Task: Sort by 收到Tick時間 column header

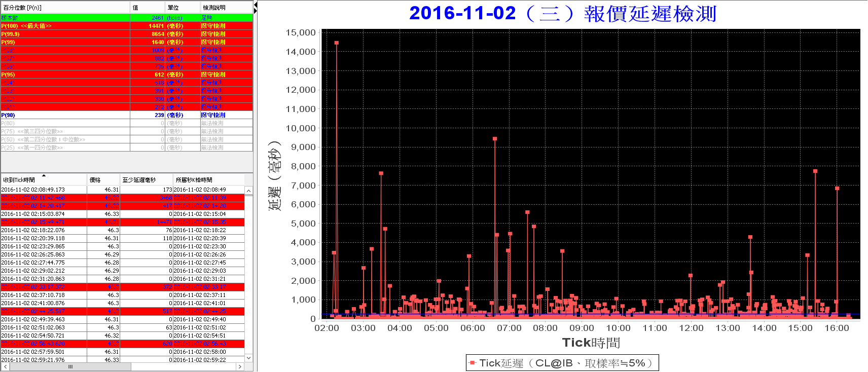Action: coord(44,179)
